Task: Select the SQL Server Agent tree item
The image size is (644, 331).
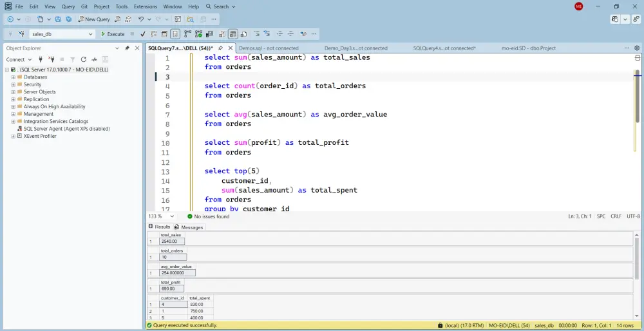Action: pos(66,129)
